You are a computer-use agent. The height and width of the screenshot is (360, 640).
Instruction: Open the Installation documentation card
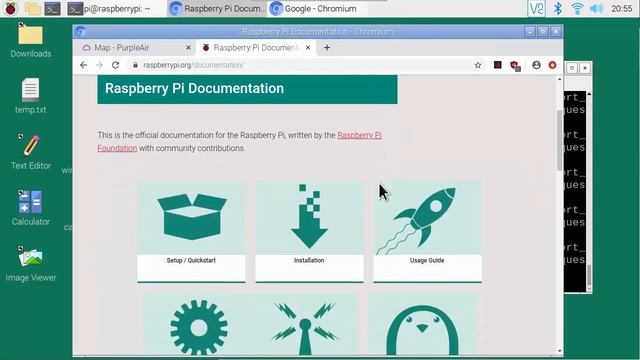point(309,231)
